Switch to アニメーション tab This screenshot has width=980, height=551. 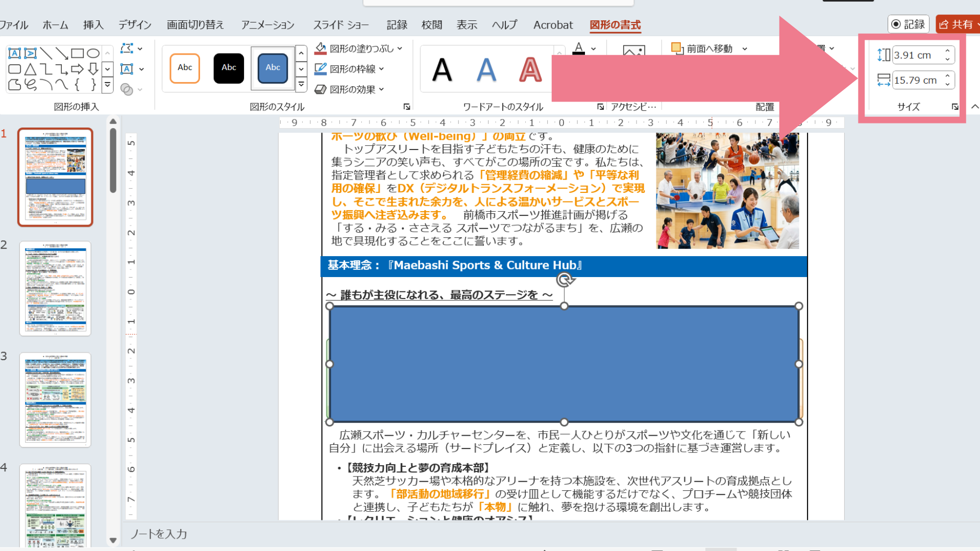(267, 24)
